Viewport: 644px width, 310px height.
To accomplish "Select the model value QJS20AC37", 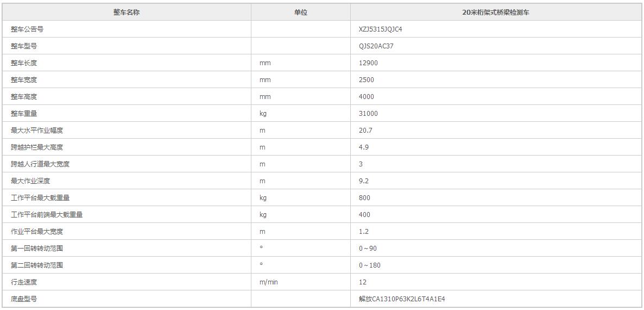I will tap(376, 46).
